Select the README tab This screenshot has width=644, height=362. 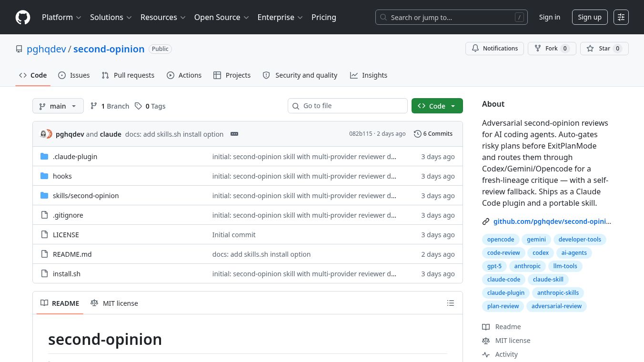pos(60,303)
